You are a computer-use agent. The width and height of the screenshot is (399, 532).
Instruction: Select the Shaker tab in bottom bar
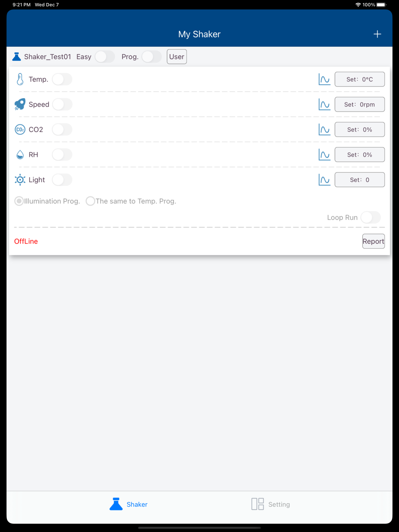click(x=128, y=504)
